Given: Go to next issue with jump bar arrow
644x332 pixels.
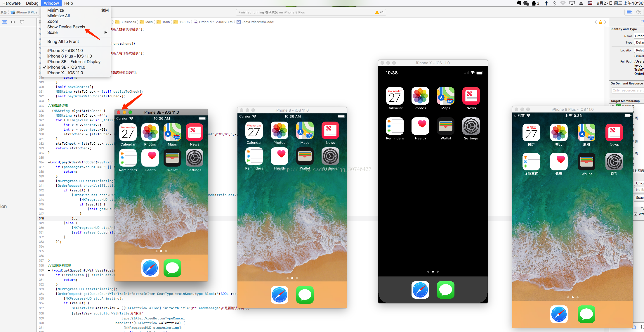Looking at the screenshot, I should 605,22.
